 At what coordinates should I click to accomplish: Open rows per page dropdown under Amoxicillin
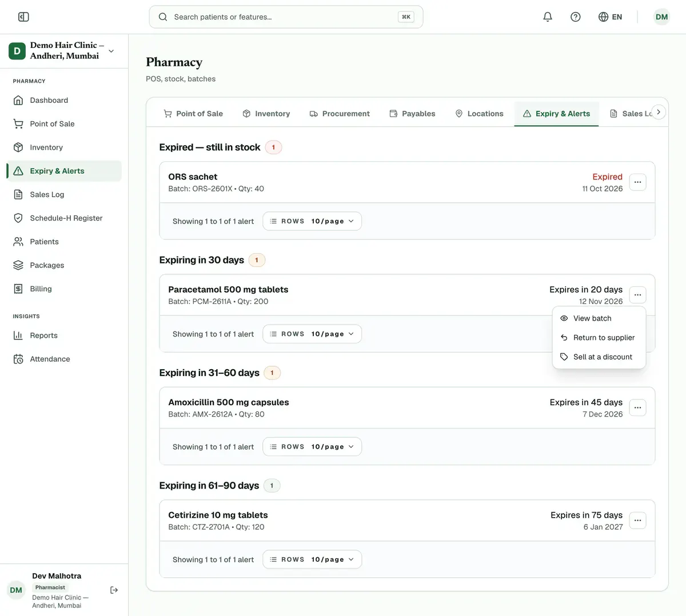coord(312,447)
